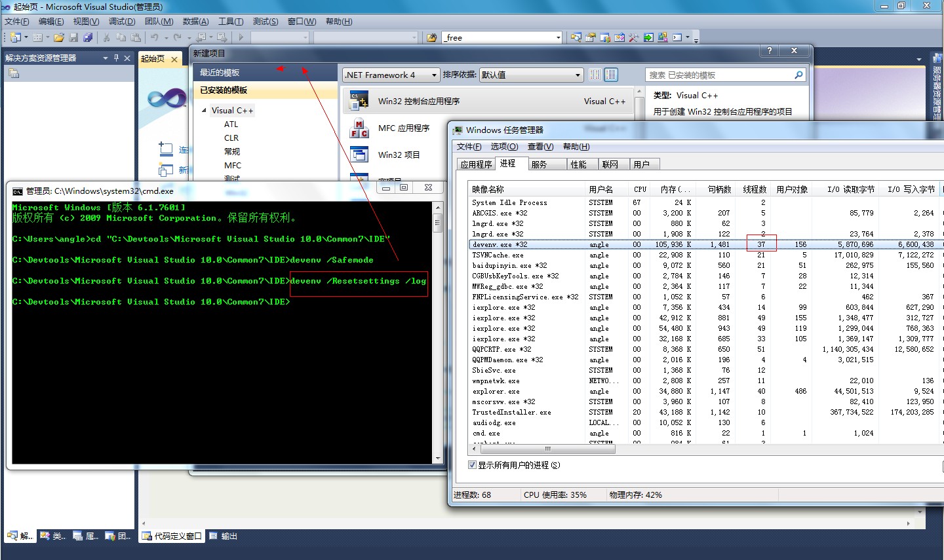Click the help question mark in 新建项目 dialog
This screenshot has width=944, height=560.
pos(770,50)
